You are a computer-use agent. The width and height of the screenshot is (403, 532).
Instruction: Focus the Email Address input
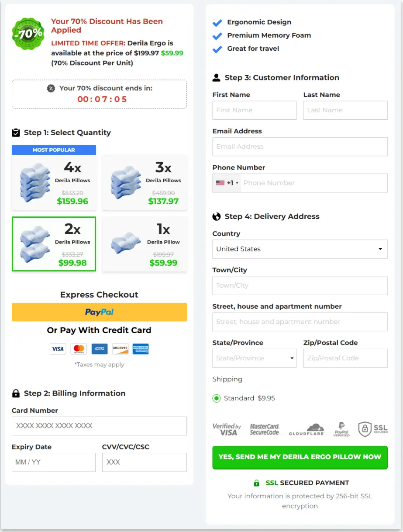pos(300,147)
